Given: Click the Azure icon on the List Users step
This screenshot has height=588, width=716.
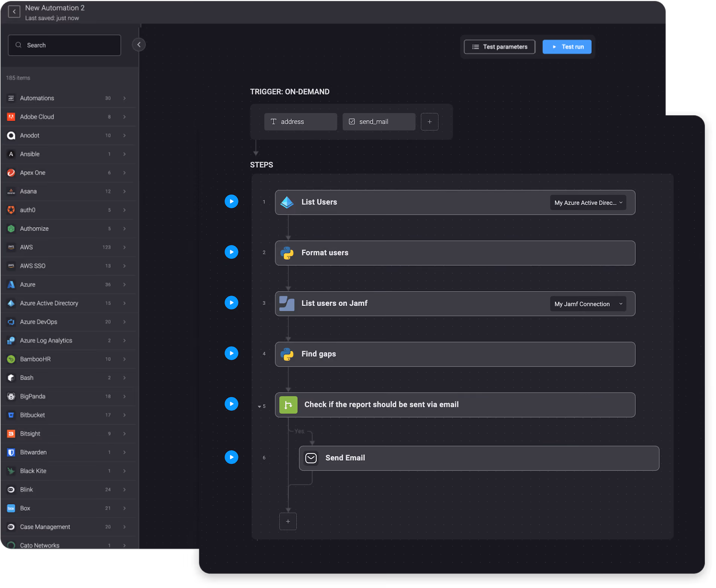Looking at the screenshot, I should (287, 202).
